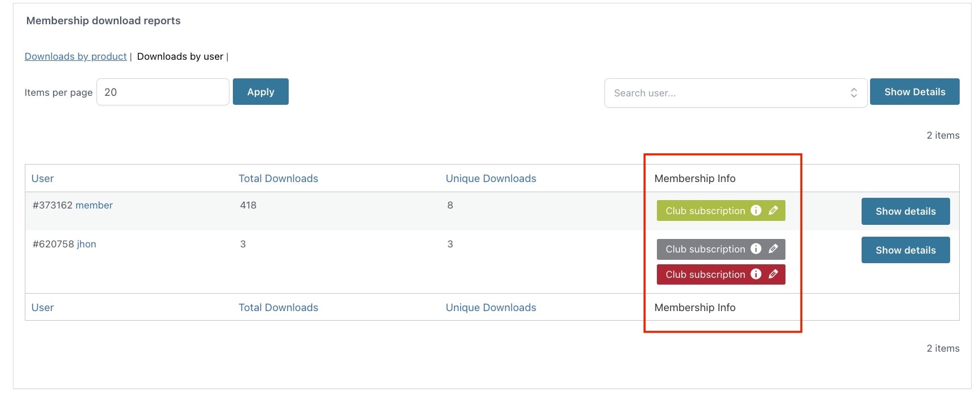Click the red Club subscription label

[x=705, y=274]
